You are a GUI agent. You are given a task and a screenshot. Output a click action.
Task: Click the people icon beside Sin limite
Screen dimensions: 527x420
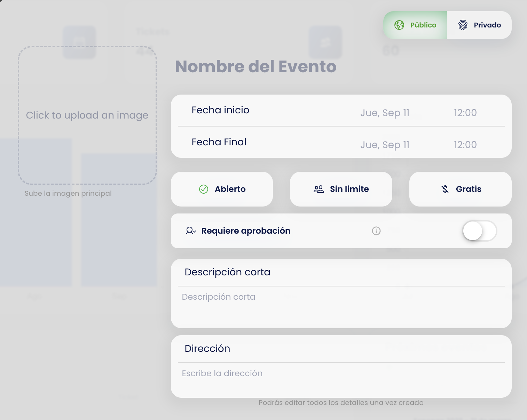click(318, 189)
